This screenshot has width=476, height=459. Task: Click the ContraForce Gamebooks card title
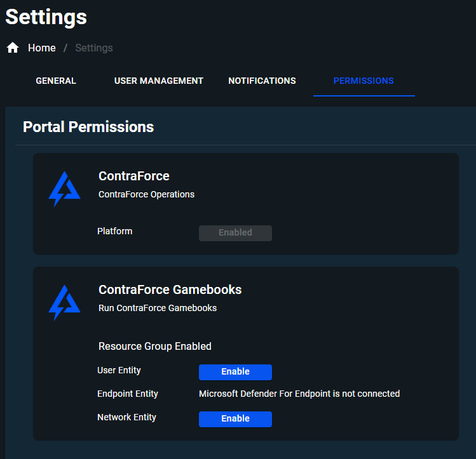pyautogui.click(x=170, y=289)
